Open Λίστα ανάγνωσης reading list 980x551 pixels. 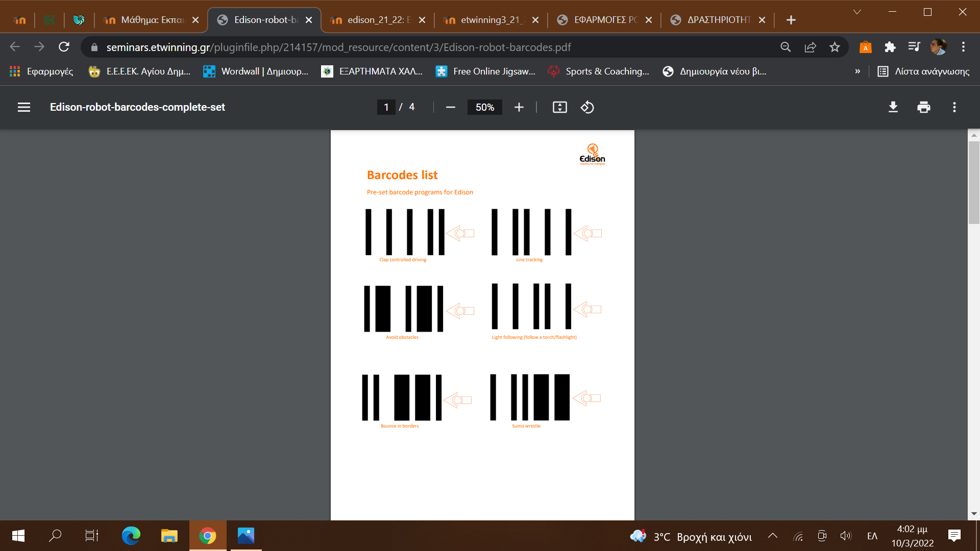[x=923, y=71]
